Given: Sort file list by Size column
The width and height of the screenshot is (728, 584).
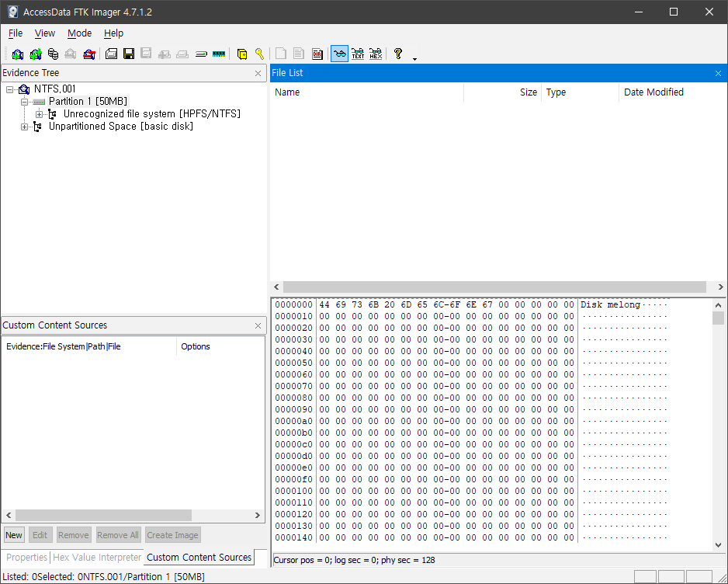Looking at the screenshot, I should (503, 92).
